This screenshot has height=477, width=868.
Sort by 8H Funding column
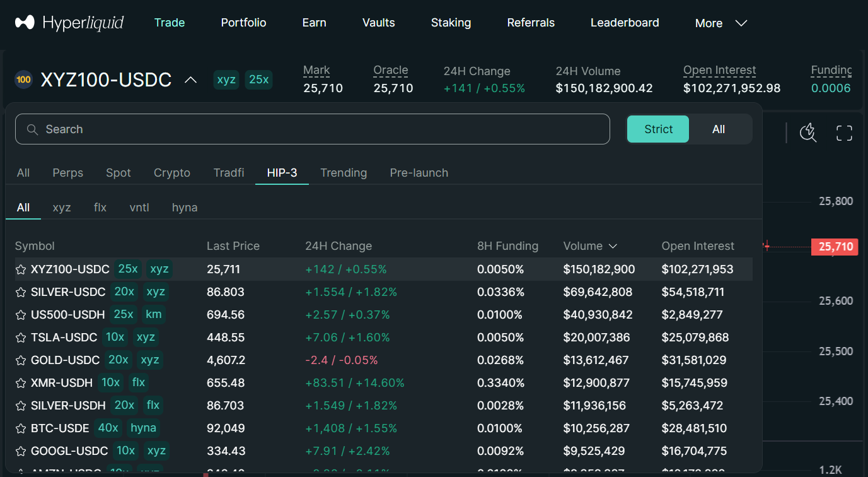(x=507, y=246)
